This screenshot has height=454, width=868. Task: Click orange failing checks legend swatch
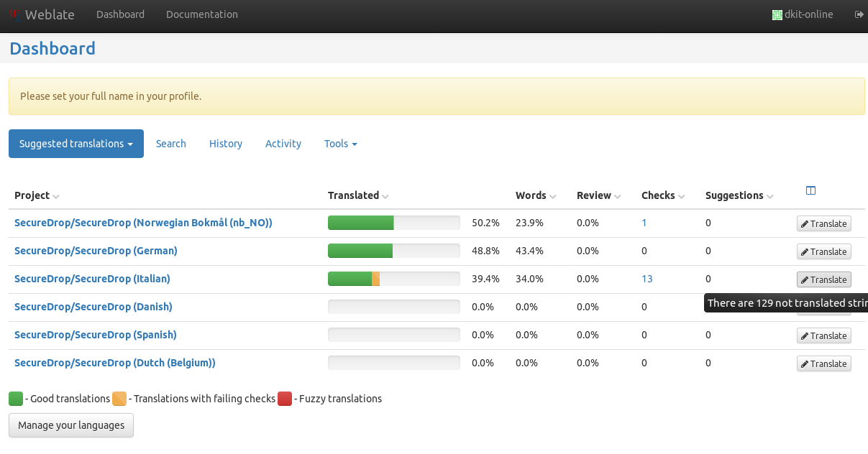click(x=119, y=399)
